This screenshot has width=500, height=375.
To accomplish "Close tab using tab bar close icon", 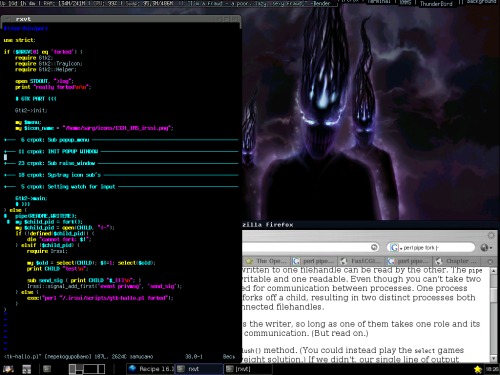I will pyautogui.click(x=490, y=262).
